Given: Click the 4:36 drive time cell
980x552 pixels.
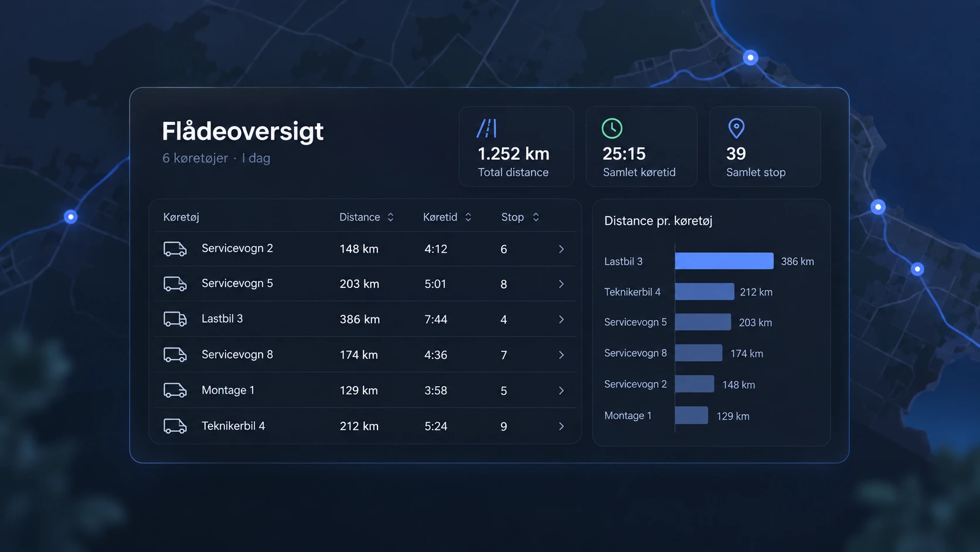Looking at the screenshot, I should tap(436, 355).
